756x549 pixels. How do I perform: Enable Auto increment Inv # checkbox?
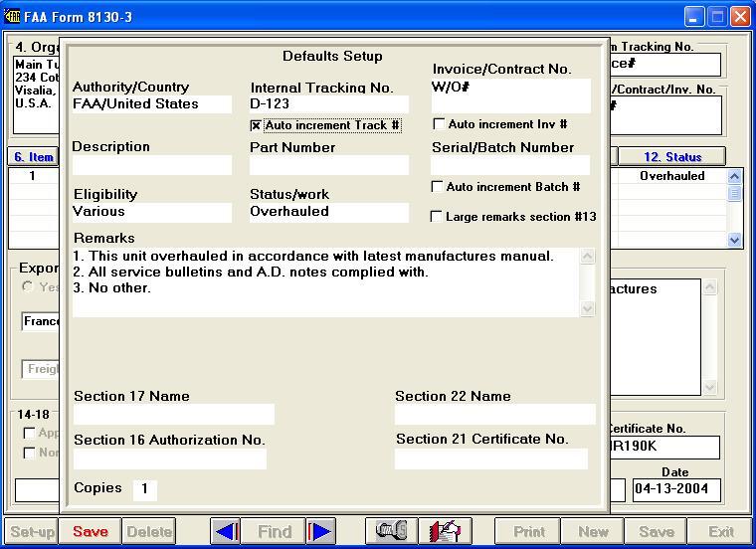(439, 125)
